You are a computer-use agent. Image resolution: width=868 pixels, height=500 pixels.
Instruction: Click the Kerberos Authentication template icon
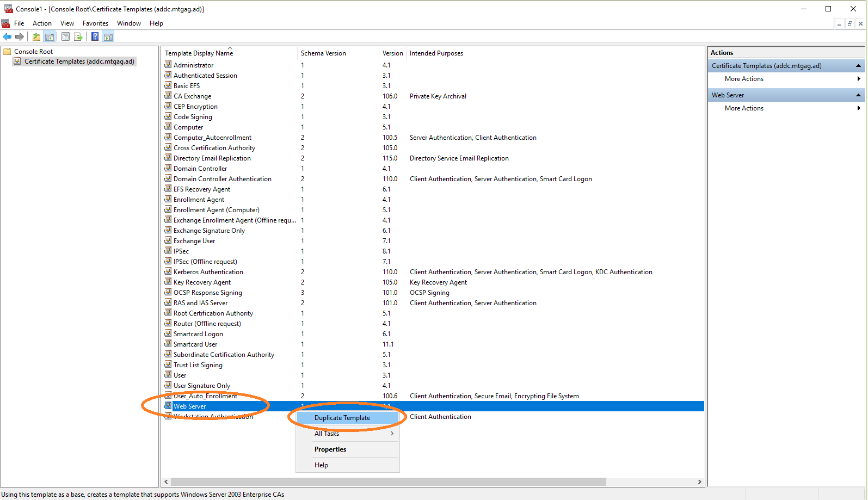168,271
